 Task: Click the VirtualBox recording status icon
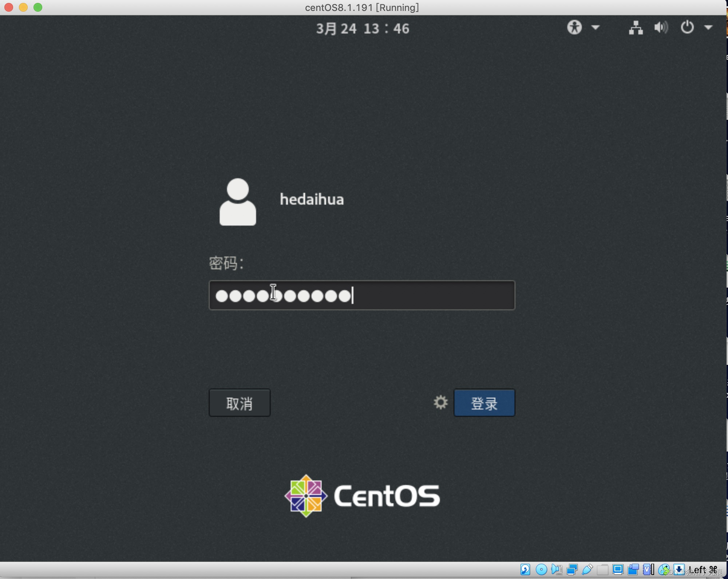[x=633, y=570]
